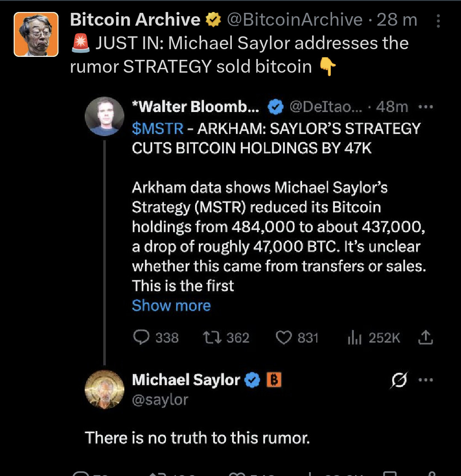Open Walter Bloomberg's profile avatar

pos(105,116)
